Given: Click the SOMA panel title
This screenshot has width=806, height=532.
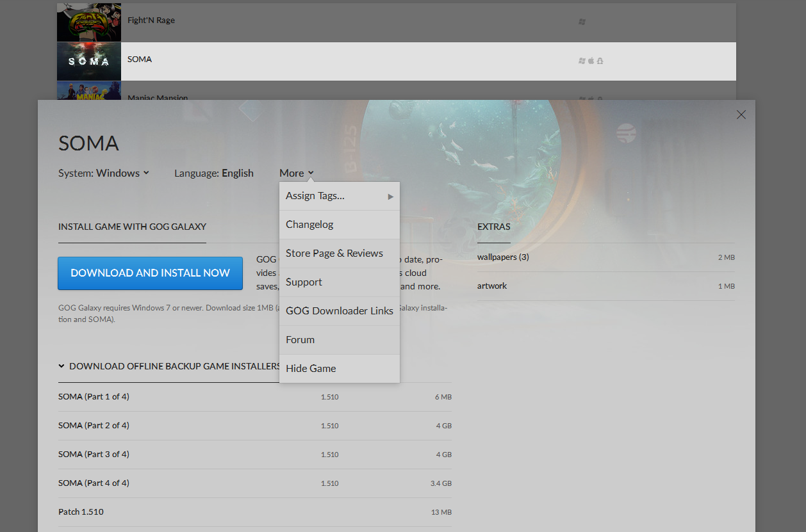Looking at the screenshot, I should [88, 143].
